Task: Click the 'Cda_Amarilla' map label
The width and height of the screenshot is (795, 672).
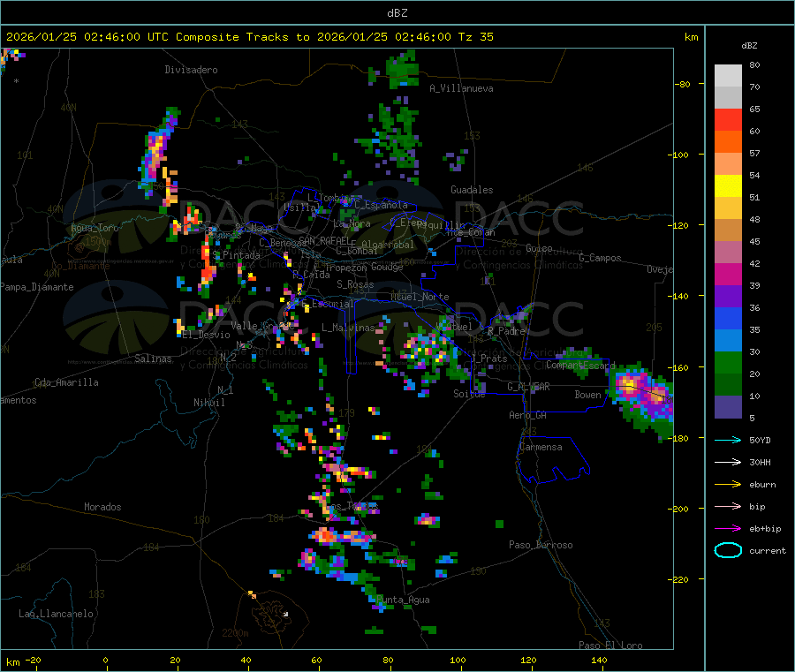Action: [66, 382]
